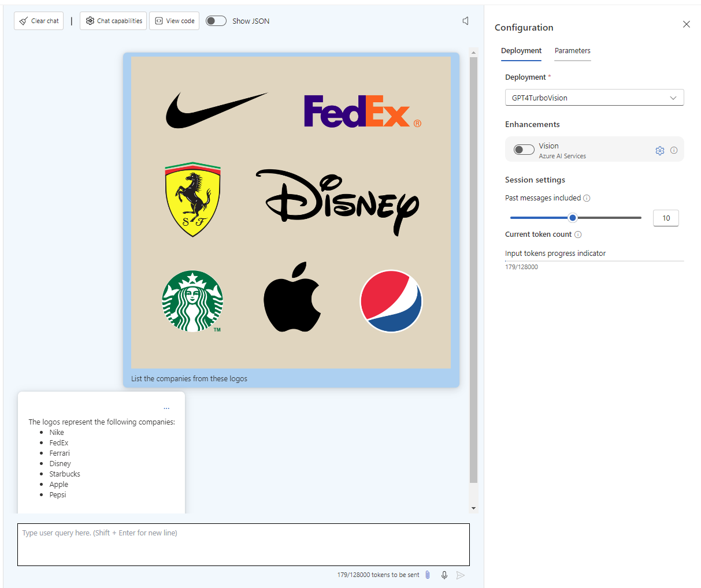
Task: Open Chat capabilities
Action: click(x=113, y=21)
